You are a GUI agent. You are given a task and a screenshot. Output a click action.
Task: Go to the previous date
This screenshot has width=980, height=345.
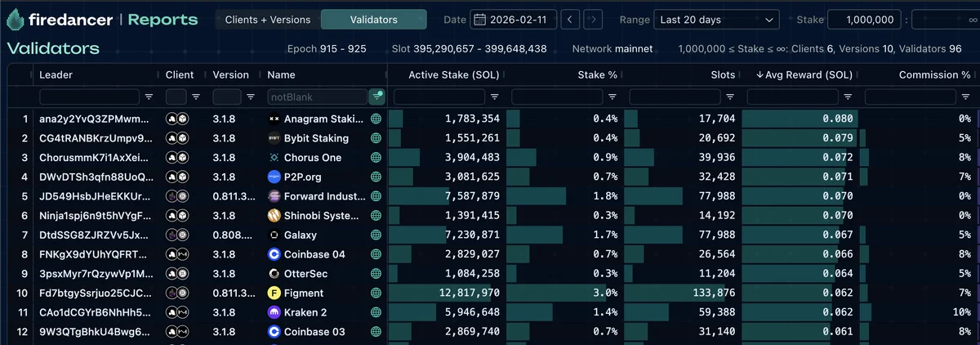(571, 19)
